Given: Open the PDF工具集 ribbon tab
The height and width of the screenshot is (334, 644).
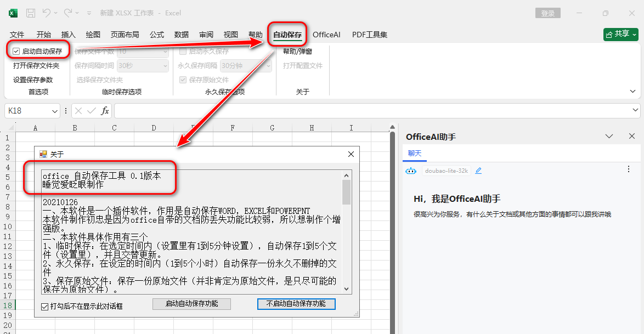Looking at the screenshot, I should (370, 35).
